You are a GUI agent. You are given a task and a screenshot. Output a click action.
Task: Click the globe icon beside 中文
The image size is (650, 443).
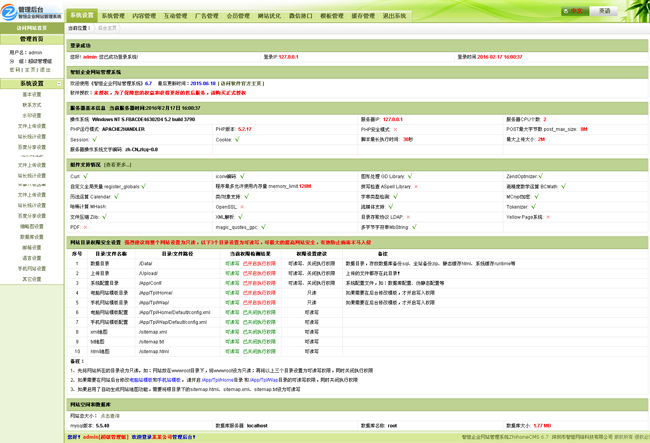point(565,11)
